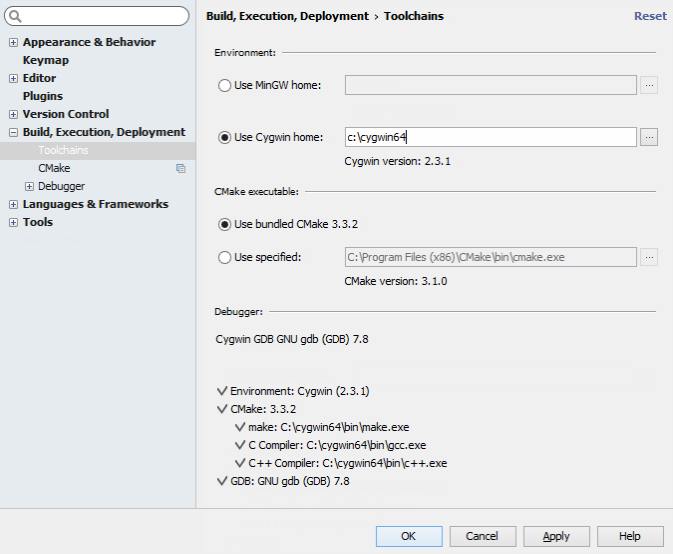673x554 pixels.
Task: Browse for Cygwin home folder
Action: 649,137
